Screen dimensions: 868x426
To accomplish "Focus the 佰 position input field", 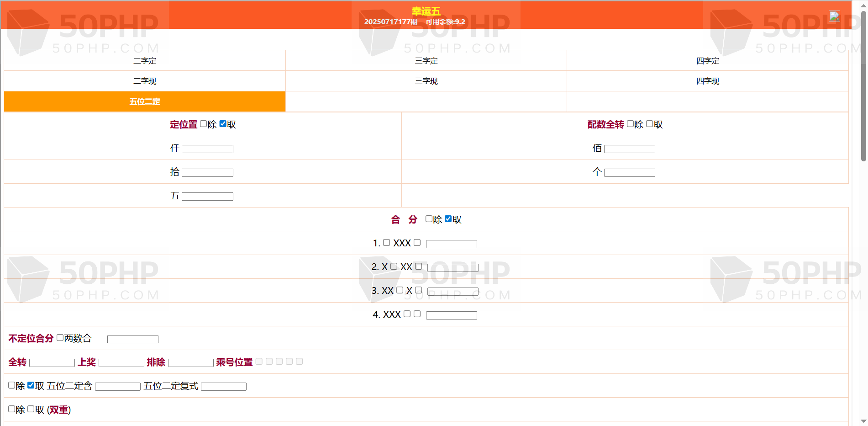I will click(629, 149).
